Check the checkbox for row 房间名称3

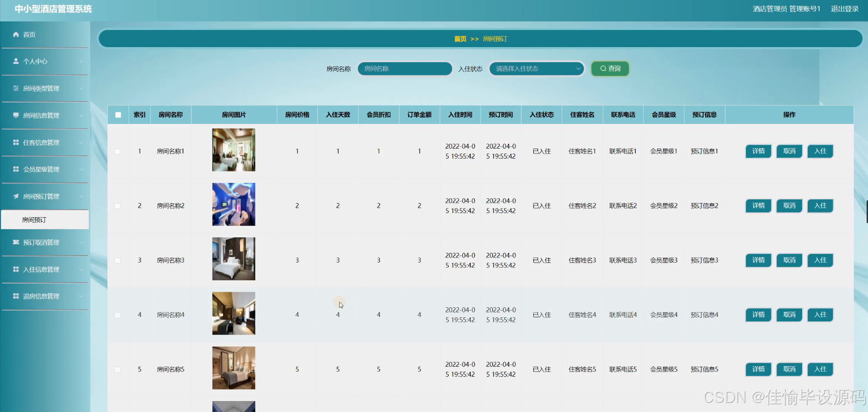[x=117, y=260]
